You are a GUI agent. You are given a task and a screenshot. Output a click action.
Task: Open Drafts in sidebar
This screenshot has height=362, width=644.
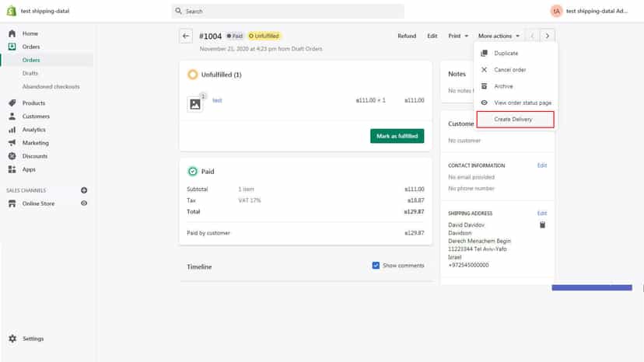click(x=30, y=73)
